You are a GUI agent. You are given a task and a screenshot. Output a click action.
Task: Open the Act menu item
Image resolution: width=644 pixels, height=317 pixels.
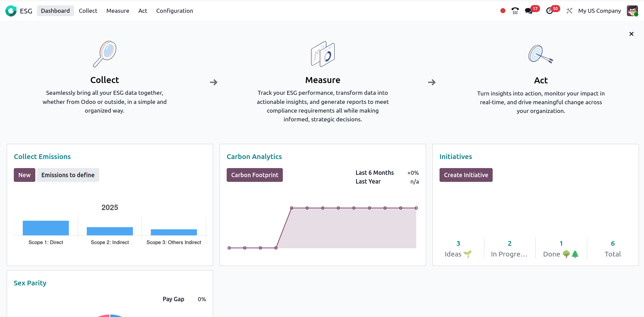click(143, 11)
